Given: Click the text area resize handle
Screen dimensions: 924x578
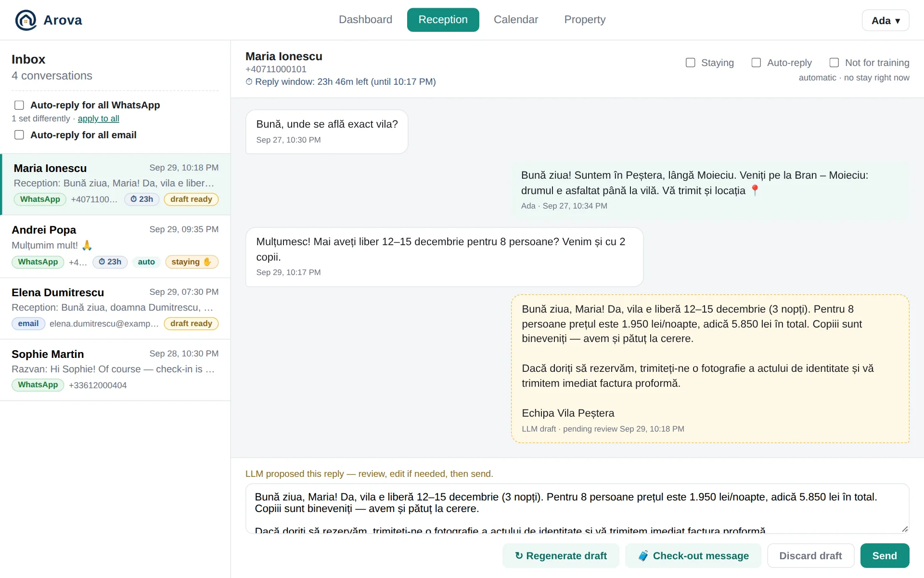Looking at the screenshot, I should point(905,529).
